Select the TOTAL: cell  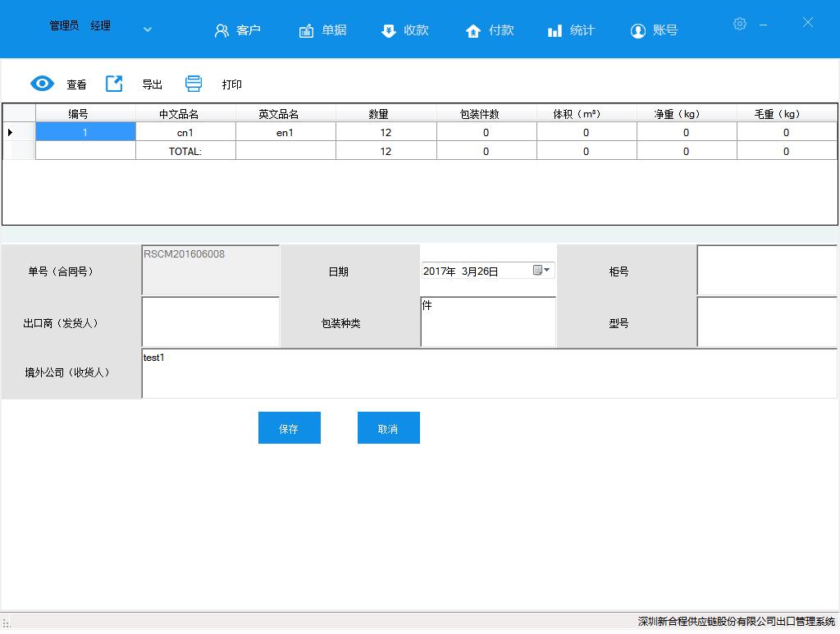(x=185, y=151)
